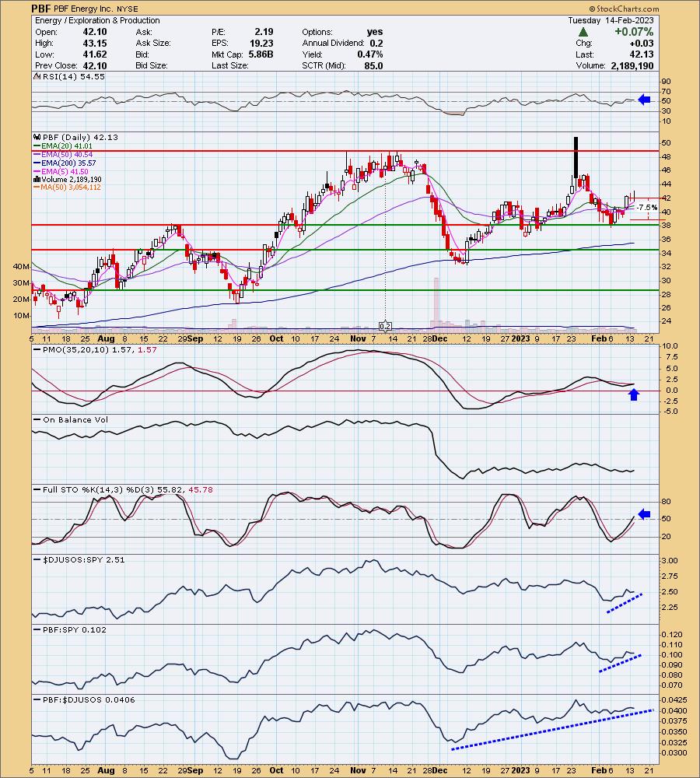The image size is (700, 778).
Task: Click the EMA(50) 40.54 legend text
Action: 67,154
